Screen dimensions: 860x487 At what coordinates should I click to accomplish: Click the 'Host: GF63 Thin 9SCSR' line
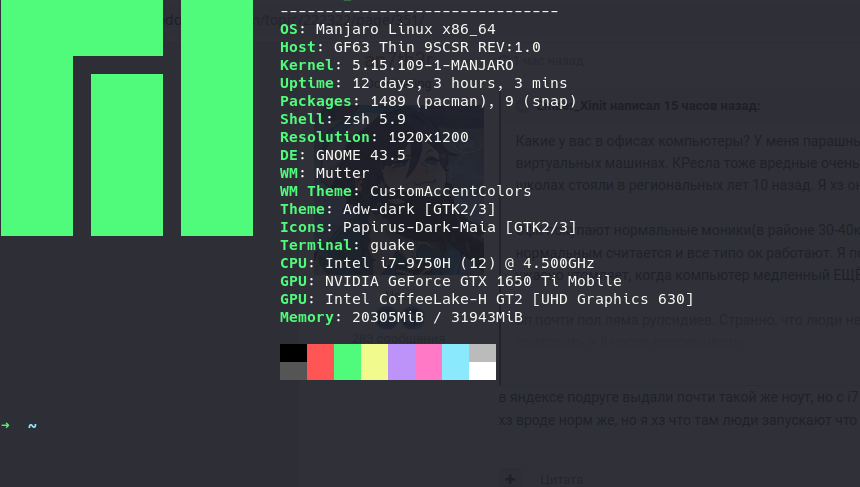pos(410,47)
